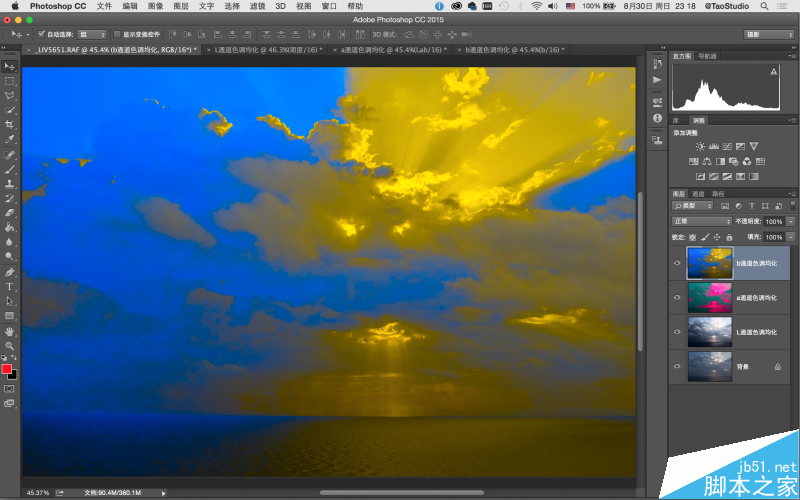Image resolution: width=800 pixels, height=500 pixels.
Task: Click the black background color swatch
Action: pyautogui.click(x=13, y=376)
